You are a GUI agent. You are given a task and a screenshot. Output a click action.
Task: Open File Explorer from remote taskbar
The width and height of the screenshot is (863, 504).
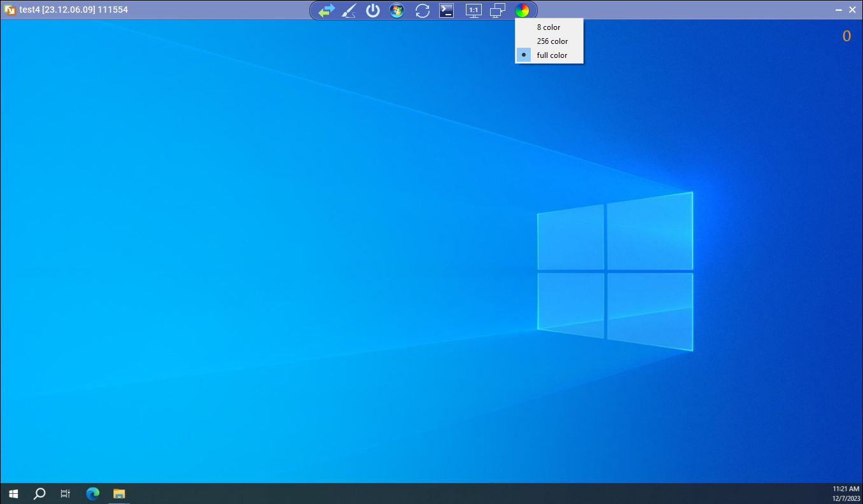tap(119, 493)
